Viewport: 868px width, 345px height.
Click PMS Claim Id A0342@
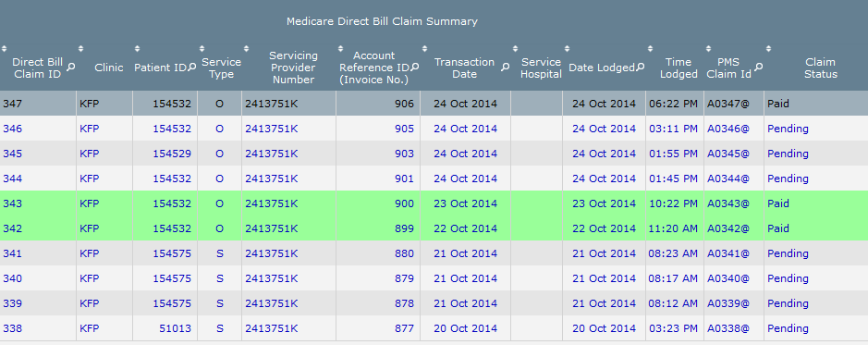point(727,228)
